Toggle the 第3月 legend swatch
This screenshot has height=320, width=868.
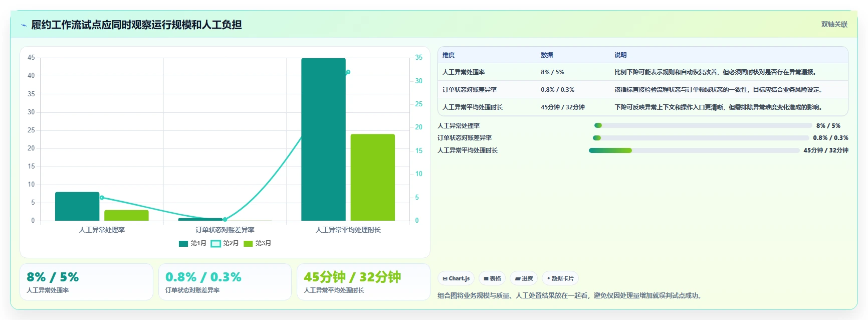[x=249, y=243]
